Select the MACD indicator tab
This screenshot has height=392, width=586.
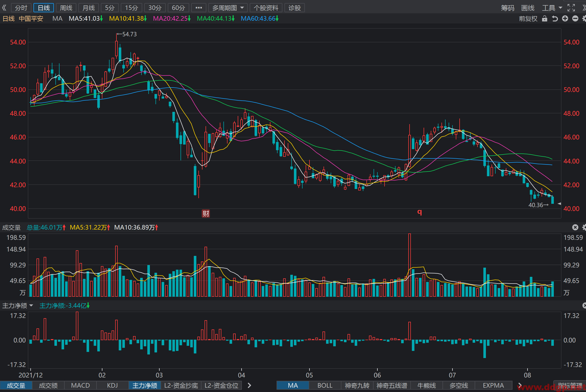coord(80,385)
